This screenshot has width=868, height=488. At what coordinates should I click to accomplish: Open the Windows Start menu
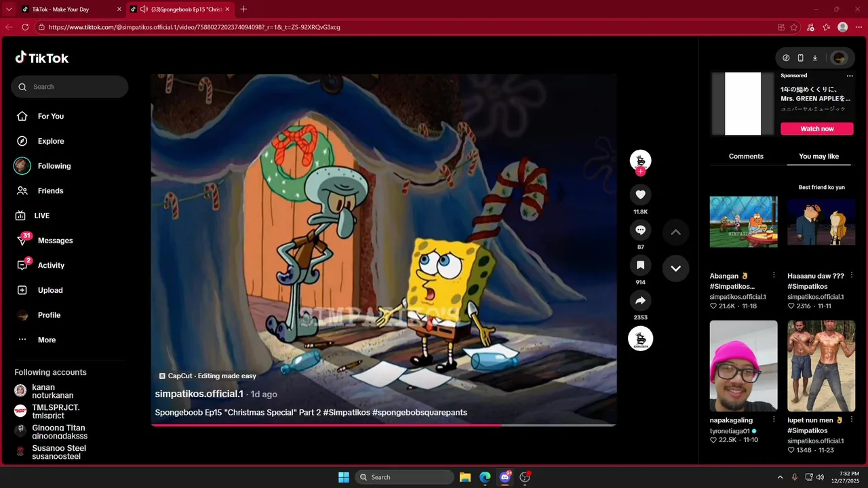(x=344, y=477)
